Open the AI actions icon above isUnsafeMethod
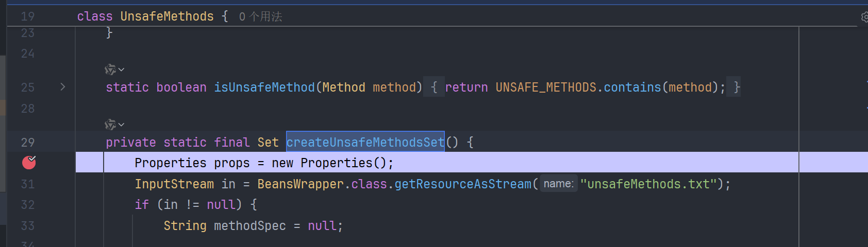Viewport: 868px width, 247px height. (110, 69)
